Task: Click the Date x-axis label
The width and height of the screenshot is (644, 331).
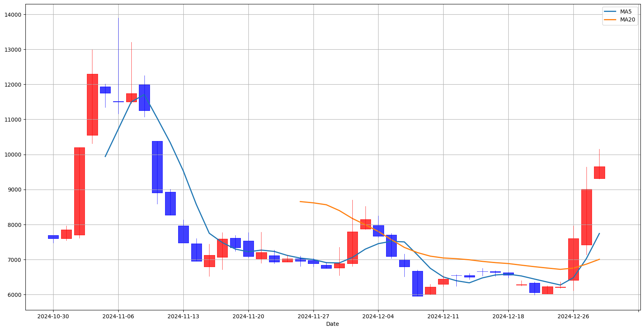Action: coord(332,324)
